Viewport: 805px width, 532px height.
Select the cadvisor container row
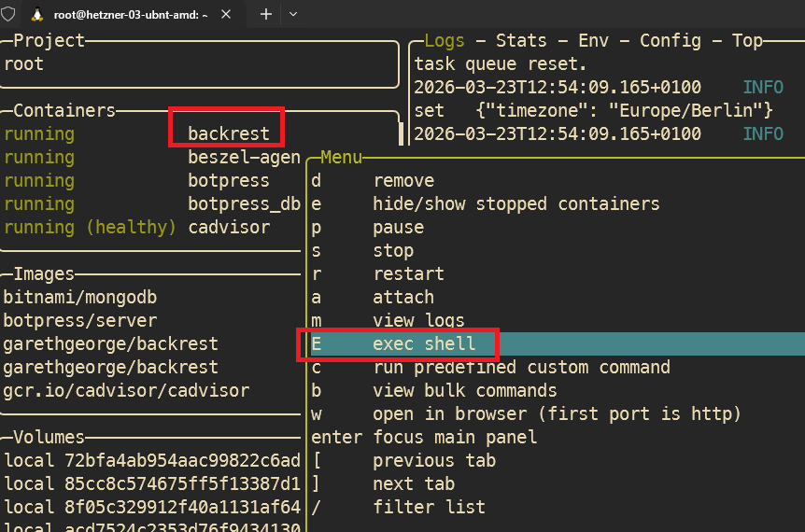tap(228, 227)
